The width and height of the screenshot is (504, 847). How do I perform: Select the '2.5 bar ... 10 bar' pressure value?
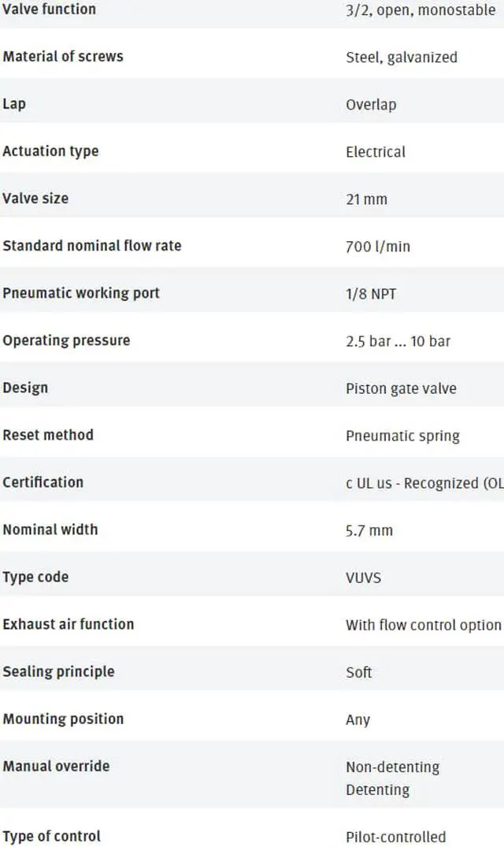398,341
